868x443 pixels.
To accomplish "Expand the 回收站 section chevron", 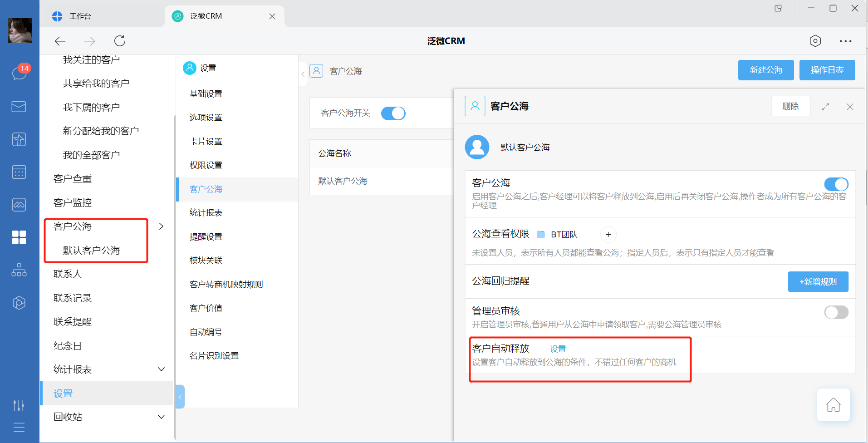I will click(x=161, y=417).
